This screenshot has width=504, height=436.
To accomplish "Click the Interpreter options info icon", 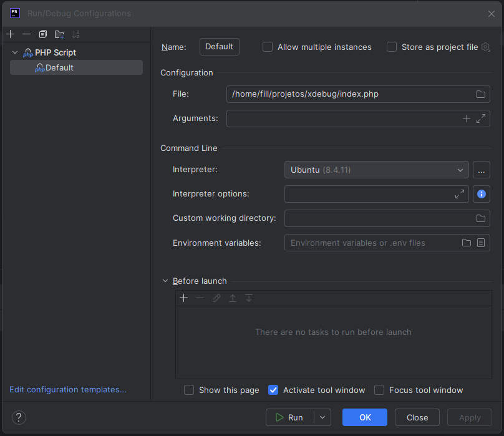I will coord(481,194).
